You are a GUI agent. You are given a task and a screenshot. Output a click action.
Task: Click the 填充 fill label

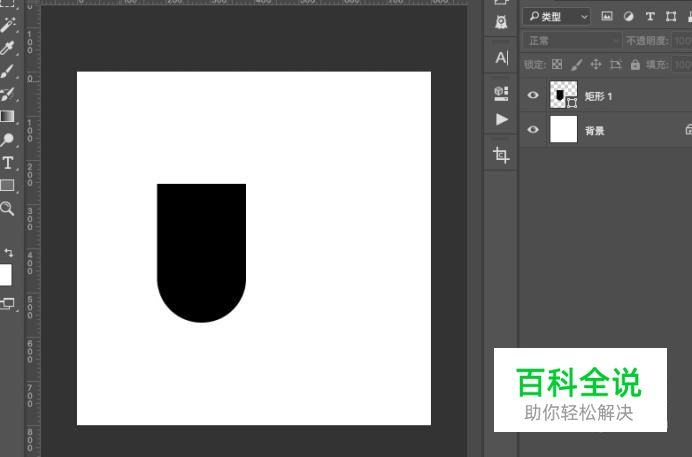tap(657, 65)
